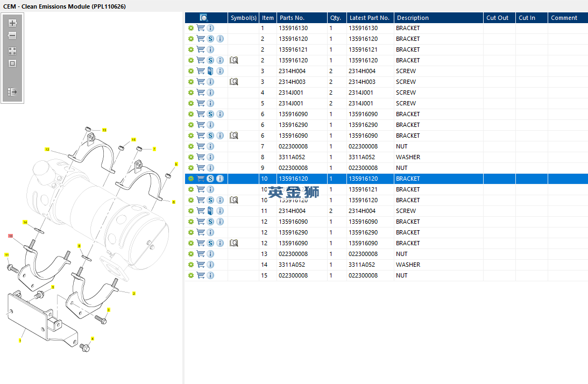This screenshot has width=588, height=384.
Task: Add item 1 bracket 135916130 to cart
Action: [x=201, y=28]
